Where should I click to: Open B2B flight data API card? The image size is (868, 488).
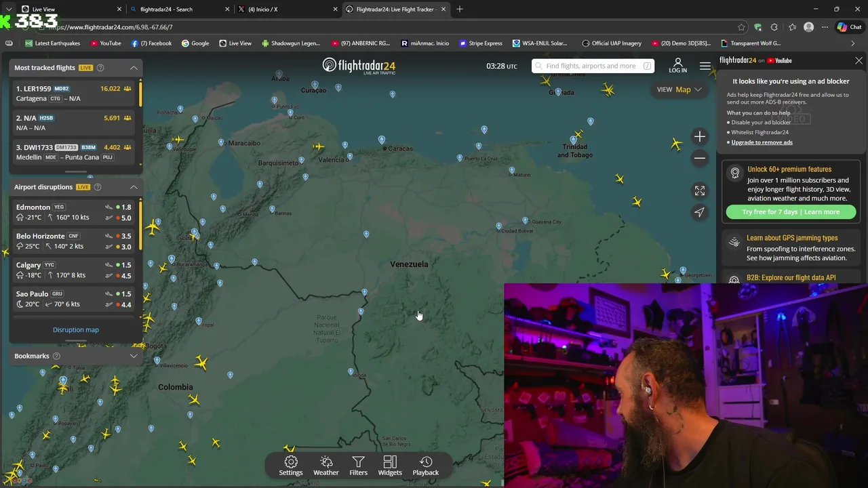coord(791,278)
